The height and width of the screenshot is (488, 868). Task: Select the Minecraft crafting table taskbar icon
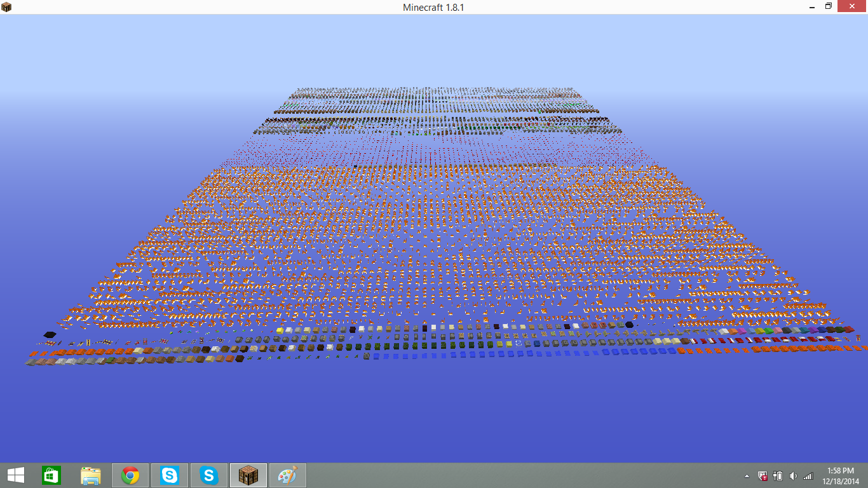click(x=248, y=475)
